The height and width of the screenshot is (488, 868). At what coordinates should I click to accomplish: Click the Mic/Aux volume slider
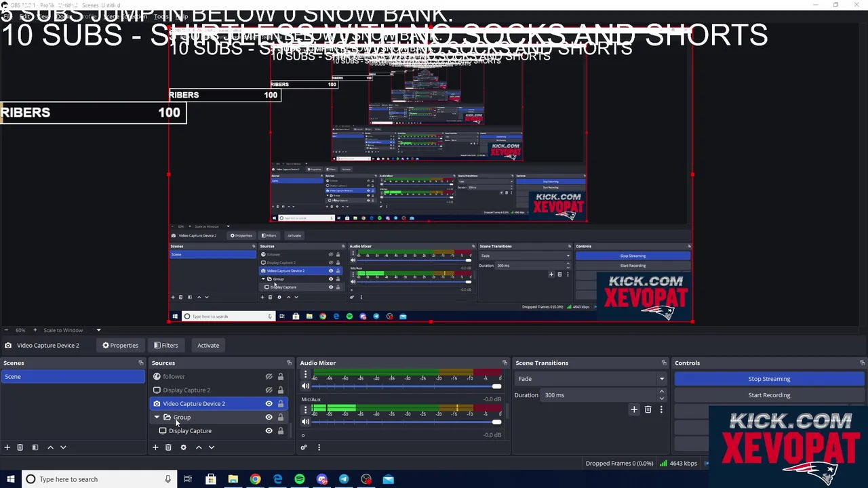pos(407,422)
